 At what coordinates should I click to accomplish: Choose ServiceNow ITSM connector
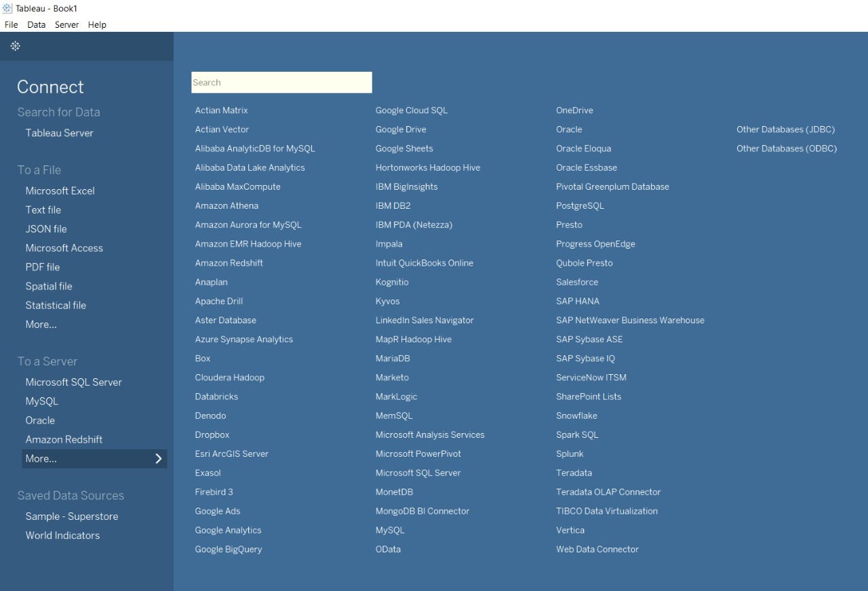click(x=591, y=378)
